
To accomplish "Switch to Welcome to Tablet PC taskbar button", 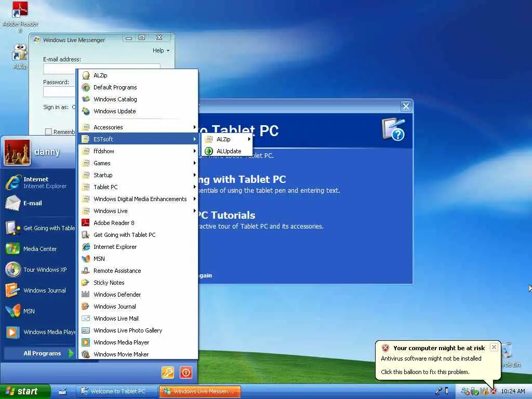I will tap(117, 391).
